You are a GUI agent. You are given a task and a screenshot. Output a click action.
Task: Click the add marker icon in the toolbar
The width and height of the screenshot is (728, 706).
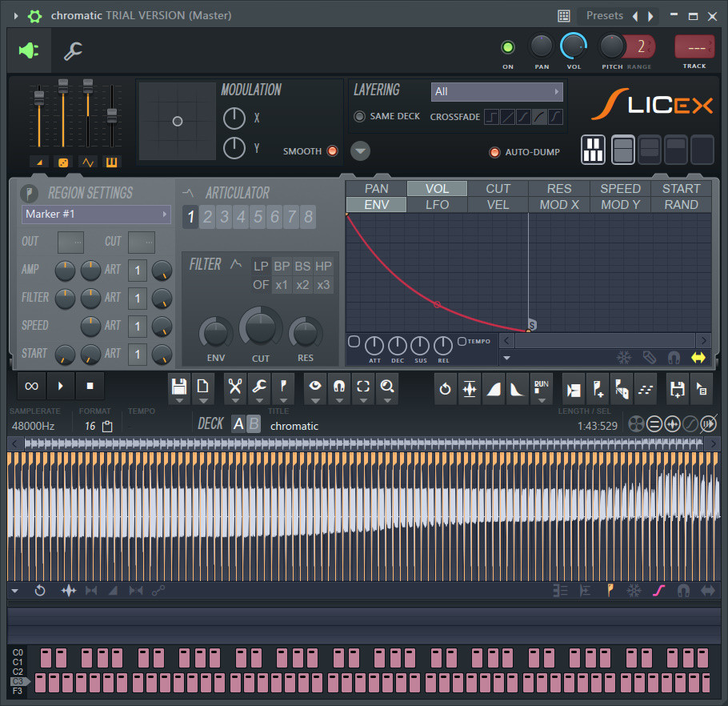tap(598, 387)
